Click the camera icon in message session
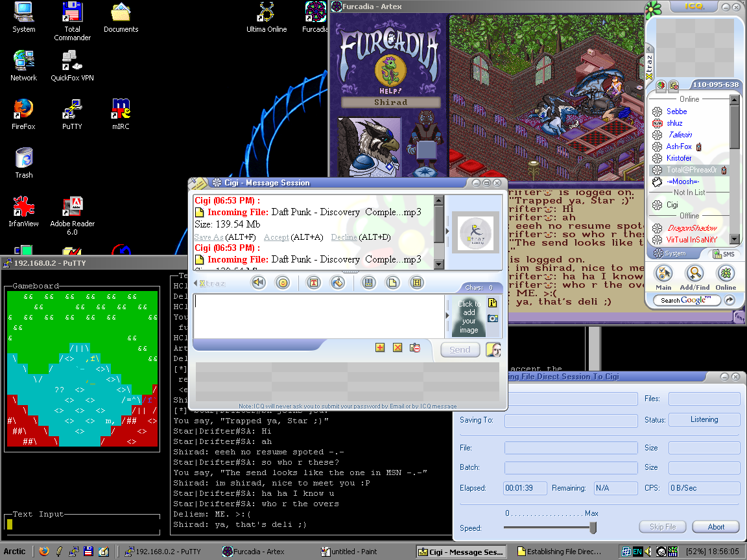Screen dimensions: 747x560 (493, 318)
